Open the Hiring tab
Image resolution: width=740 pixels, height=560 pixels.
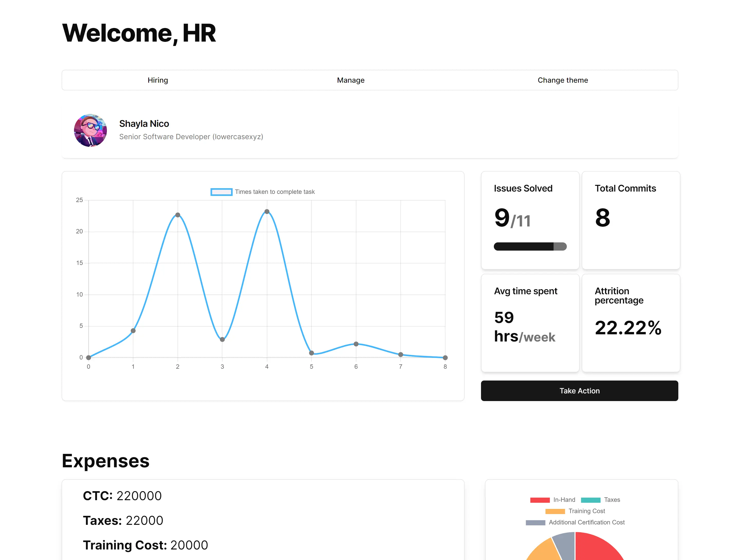pos(158,80)
